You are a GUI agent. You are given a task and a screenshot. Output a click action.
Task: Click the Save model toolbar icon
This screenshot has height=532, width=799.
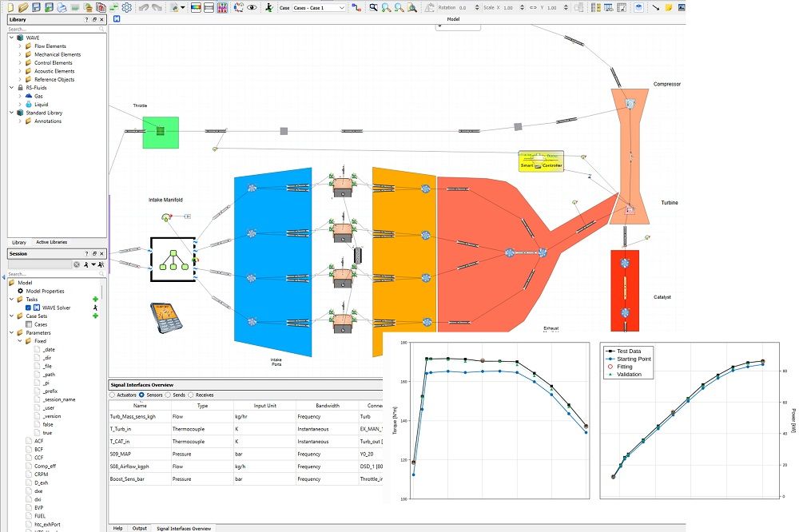[35, 7]
